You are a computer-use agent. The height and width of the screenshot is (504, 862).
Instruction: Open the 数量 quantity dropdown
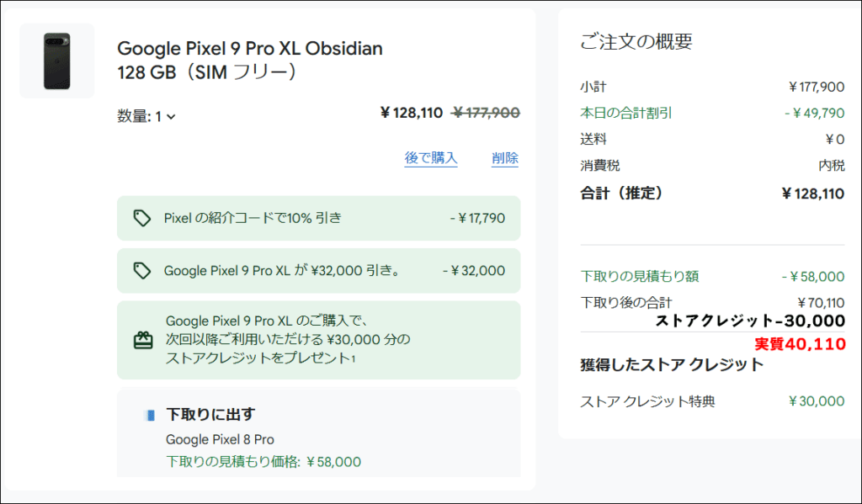coord(146,116)
